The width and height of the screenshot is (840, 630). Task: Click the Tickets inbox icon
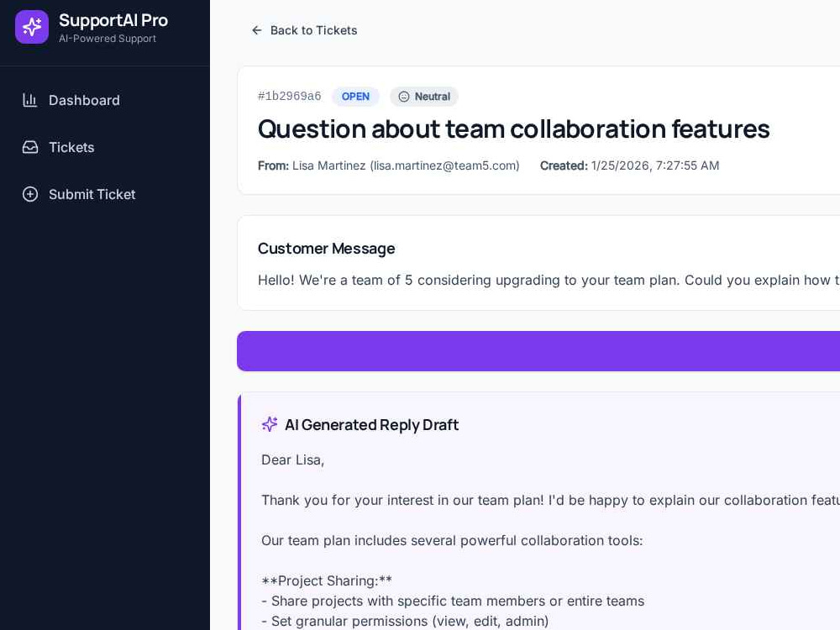tap(30, 147)
